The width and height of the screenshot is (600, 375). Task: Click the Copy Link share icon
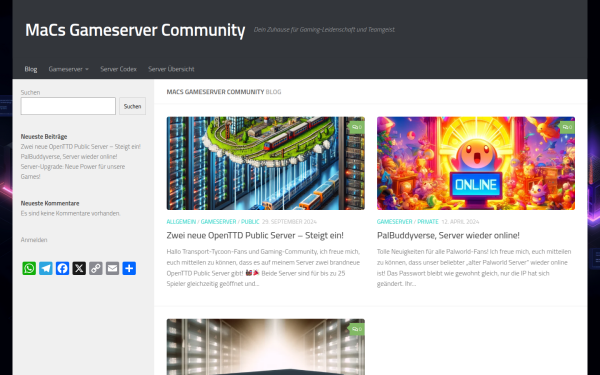point(96,268)
